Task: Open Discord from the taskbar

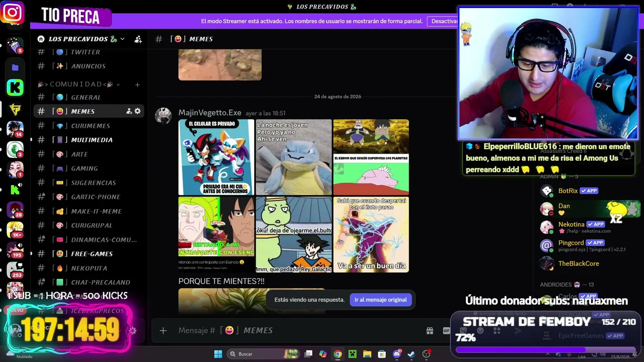Action: coord(396,354)
